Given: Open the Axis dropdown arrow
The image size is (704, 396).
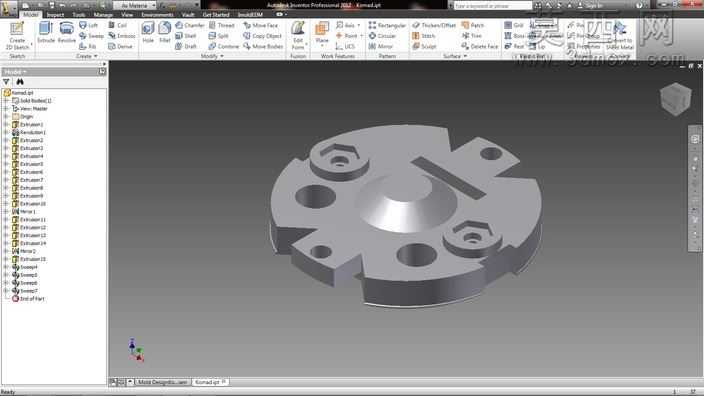Looking at the screenshot, I should tap(359, 25).
